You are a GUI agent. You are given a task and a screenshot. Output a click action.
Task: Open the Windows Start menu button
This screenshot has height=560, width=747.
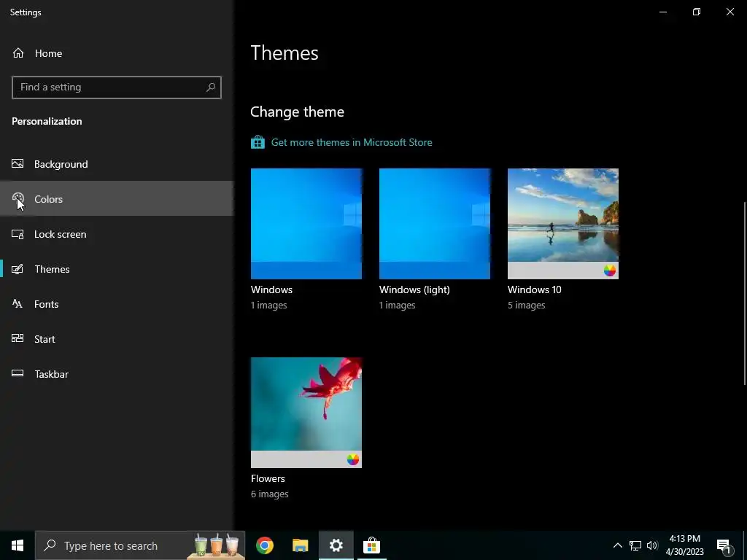click(x=18, y=545)
